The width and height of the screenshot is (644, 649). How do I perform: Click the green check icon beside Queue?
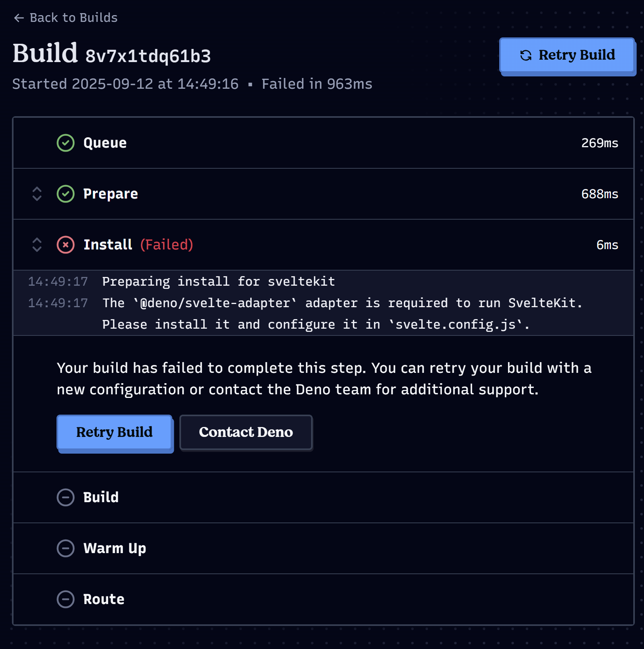pos(66,143)
